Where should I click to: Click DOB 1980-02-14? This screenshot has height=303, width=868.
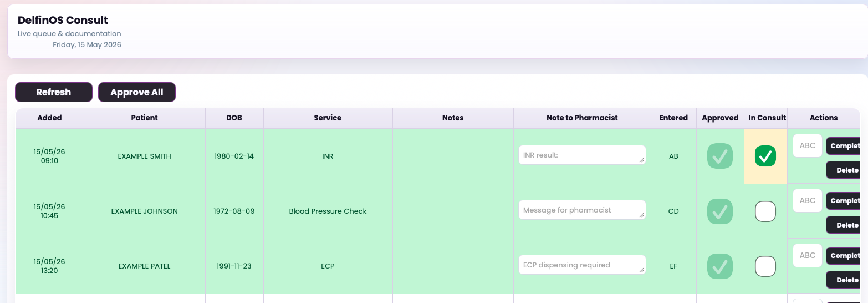pos(234,156)
